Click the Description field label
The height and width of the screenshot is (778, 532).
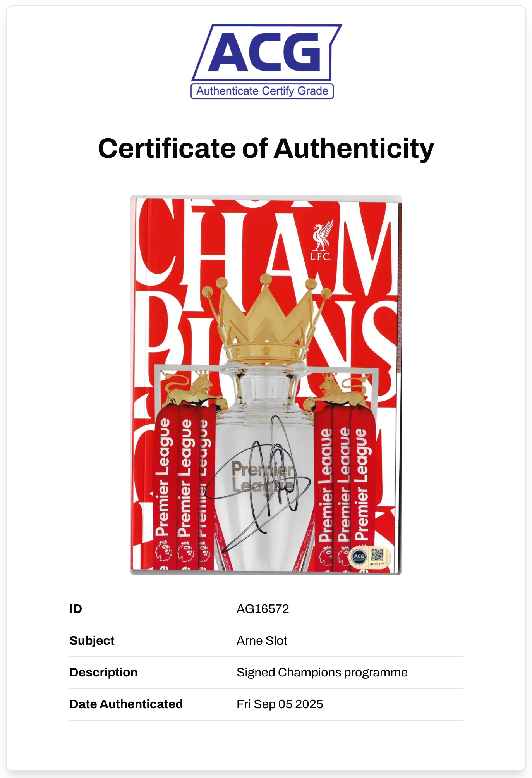(103, 672)
